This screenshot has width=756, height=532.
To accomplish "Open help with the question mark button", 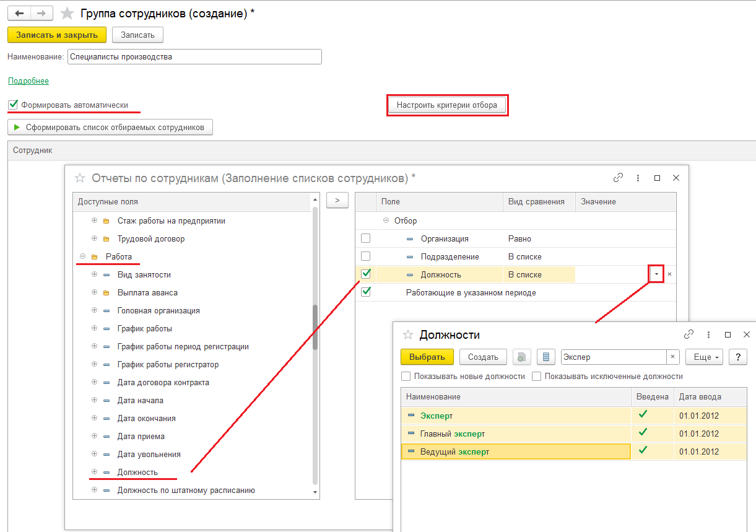I will click(737, 357).
